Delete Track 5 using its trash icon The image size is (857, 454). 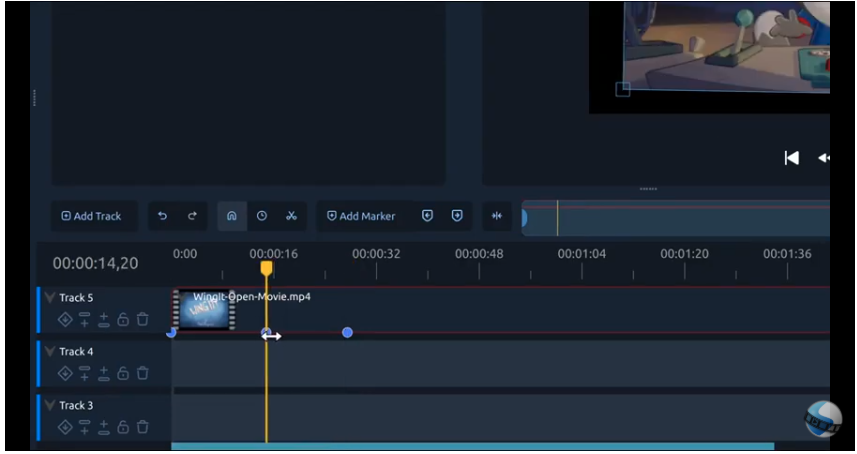pos(142,320)
